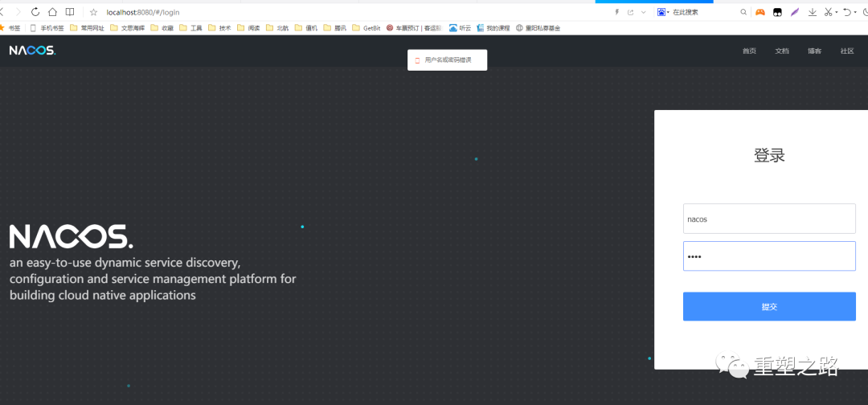Screen dimensions: 868x405
Task: Click the localhost:8080/#/login address bar
Action: tap(143, 11)
